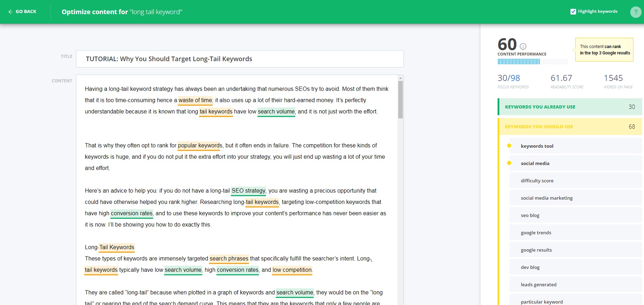Select social media marketing keyword suggestion
The height and width of the screenshot is (305, 644).
click(546, 198)
